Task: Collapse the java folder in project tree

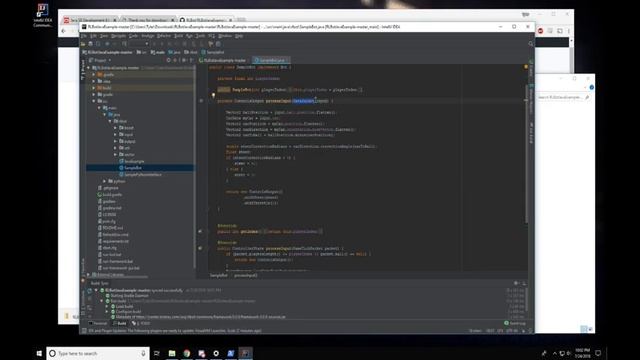Action: point(104,114)
